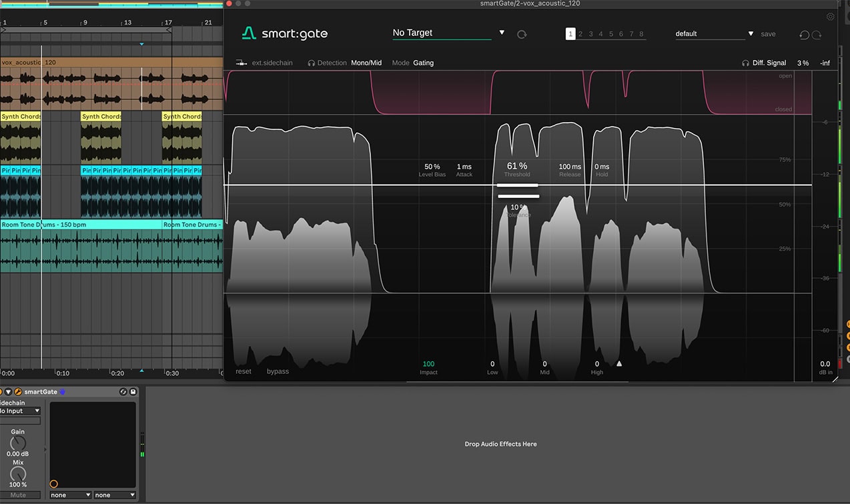Click the 3 % Diff. Signal value
850x504 pixels.
[803, 63]
